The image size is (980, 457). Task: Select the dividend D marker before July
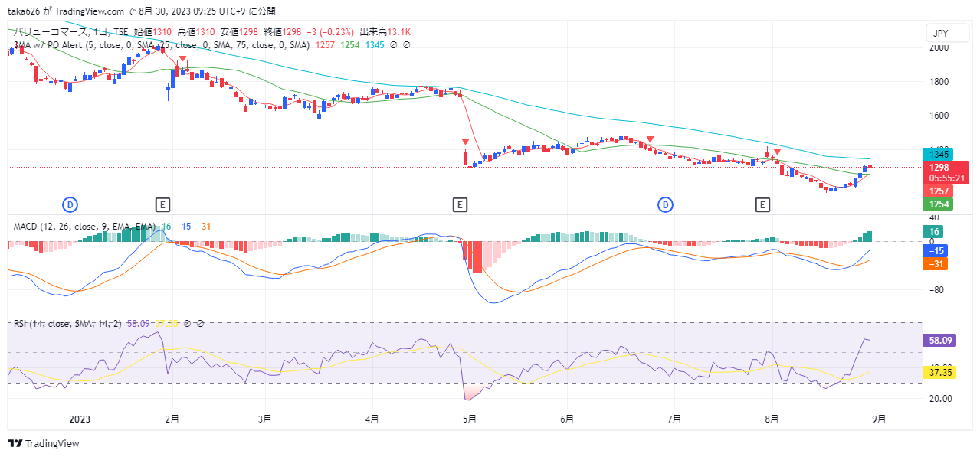point(666,204)
